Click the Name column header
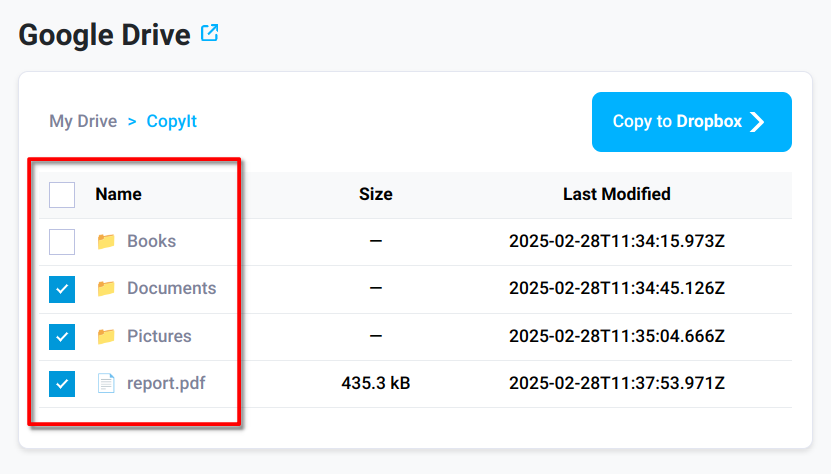 (118, 194)
